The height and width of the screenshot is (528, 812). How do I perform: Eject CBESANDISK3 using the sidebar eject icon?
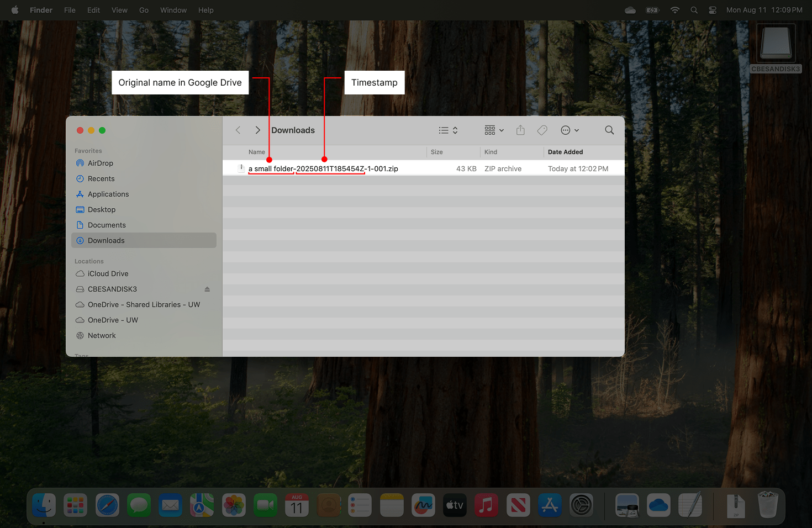click(207, 289)
